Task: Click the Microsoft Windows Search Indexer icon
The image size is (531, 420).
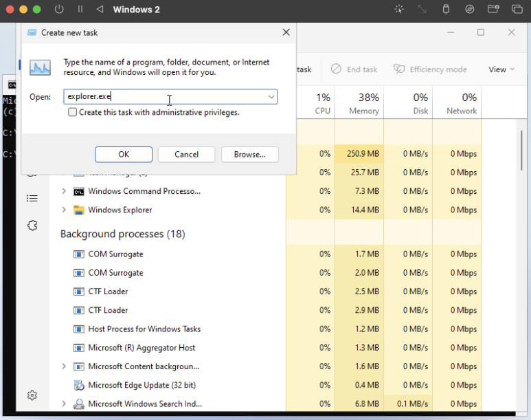Action: [78, 404]
